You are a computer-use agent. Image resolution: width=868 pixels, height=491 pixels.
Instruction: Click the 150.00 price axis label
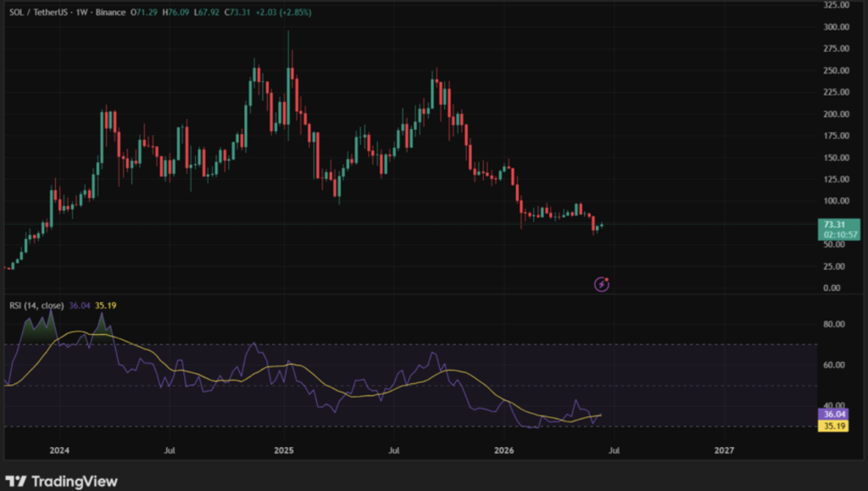pyautogui.click(x=836, y=158)
